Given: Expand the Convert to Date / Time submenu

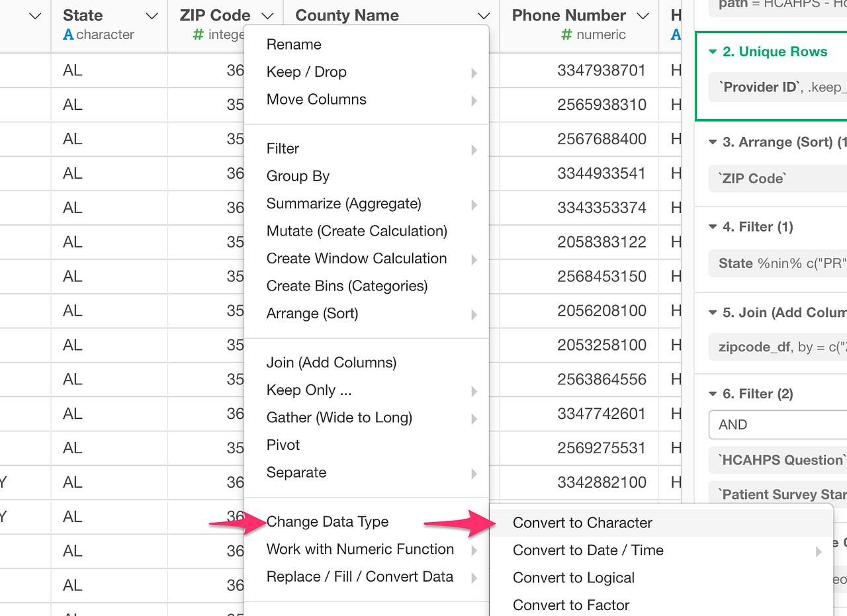Looking at the screenshot, I should [x=588, y=550].
